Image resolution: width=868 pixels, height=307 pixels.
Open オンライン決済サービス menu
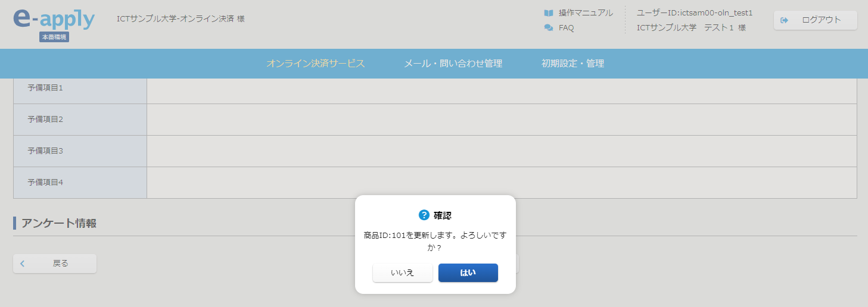[315, 64]
